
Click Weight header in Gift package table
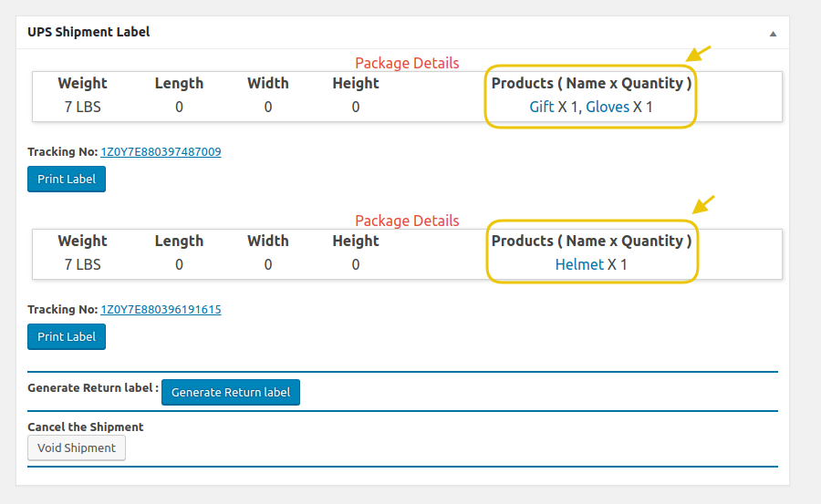(82, 83)
